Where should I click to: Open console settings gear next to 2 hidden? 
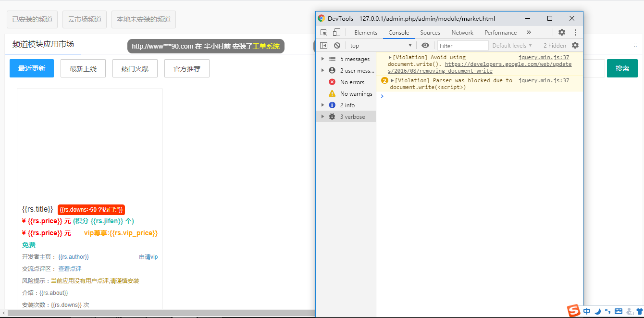point(575,46)
